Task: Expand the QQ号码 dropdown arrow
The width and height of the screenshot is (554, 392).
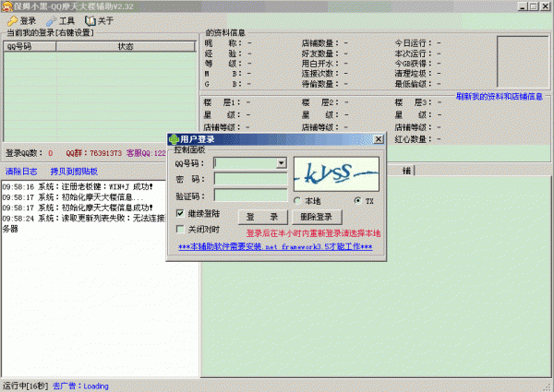Action: 282,163
